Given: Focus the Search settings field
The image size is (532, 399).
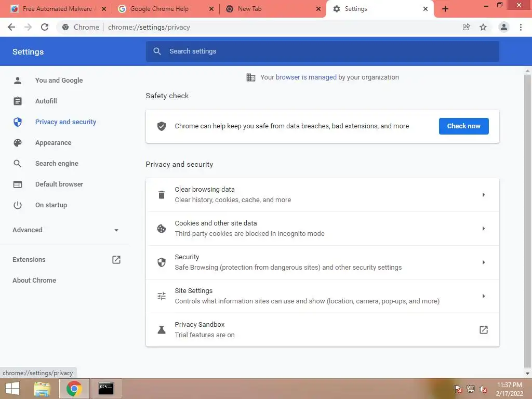Looking at the screenshot, I should coord(322,51).
